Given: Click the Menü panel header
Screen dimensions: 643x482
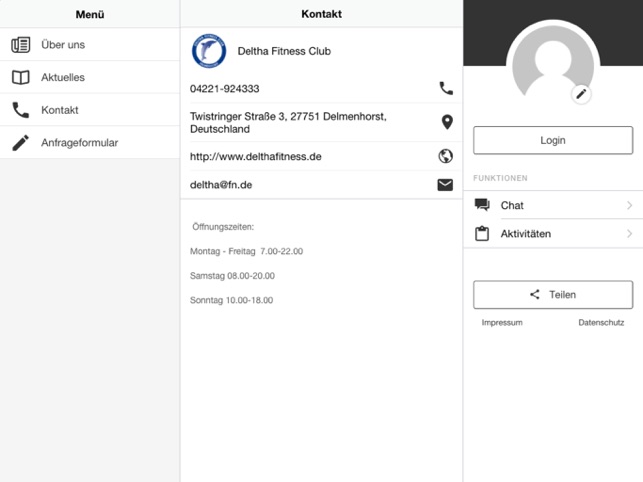Looking at the screenshot, I should tap(90, 14).
